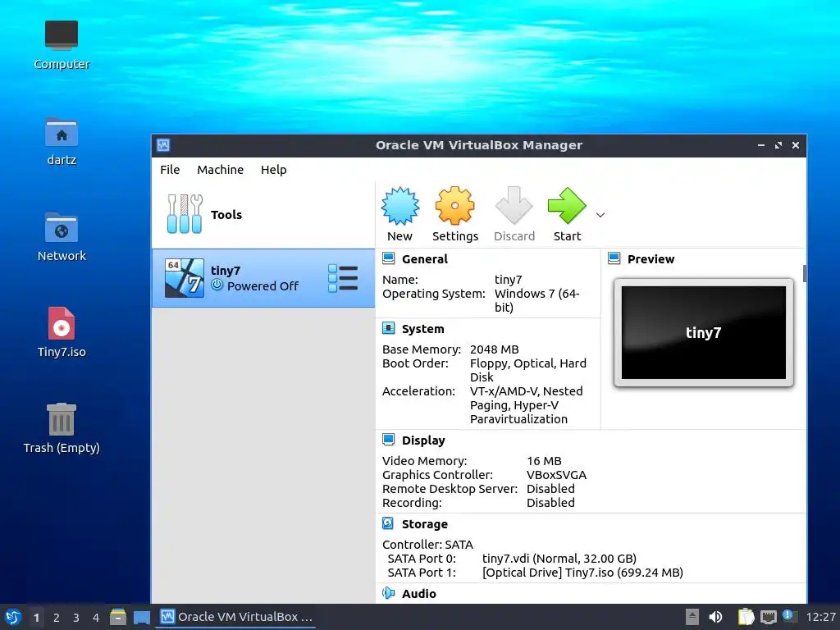The height and width of the screenshot is (630, 840).
Task: Open the File menu
Action: tap(170, 169)
